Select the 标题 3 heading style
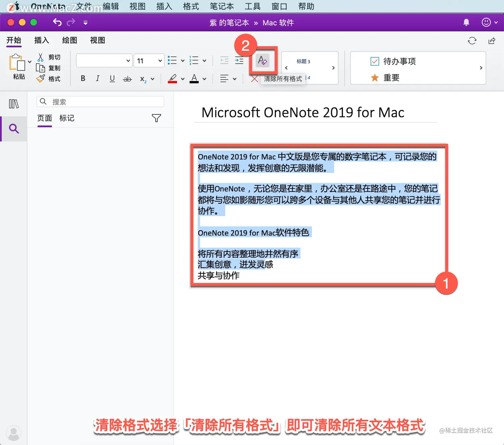The width and height of the screenshot is (504, 445). [x=303, y=61]
